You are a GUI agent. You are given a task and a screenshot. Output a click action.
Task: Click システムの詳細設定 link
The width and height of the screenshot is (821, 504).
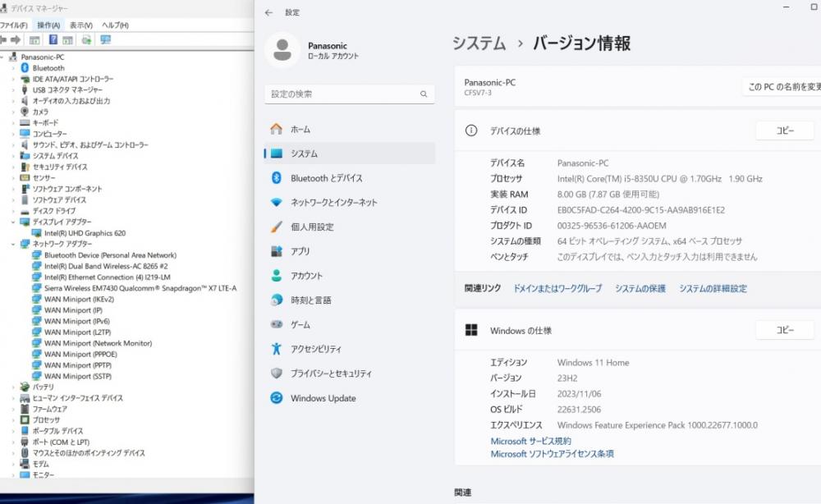(x=713, y=288)
